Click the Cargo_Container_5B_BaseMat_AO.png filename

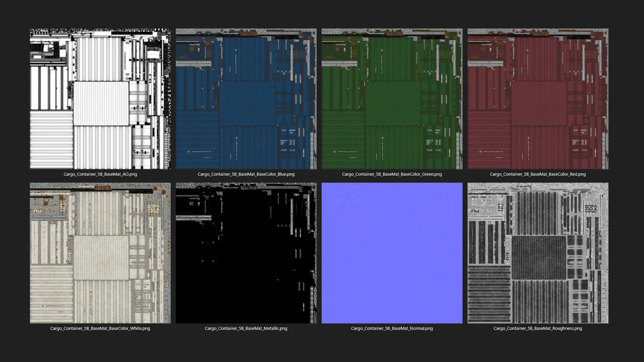[100, 174]
